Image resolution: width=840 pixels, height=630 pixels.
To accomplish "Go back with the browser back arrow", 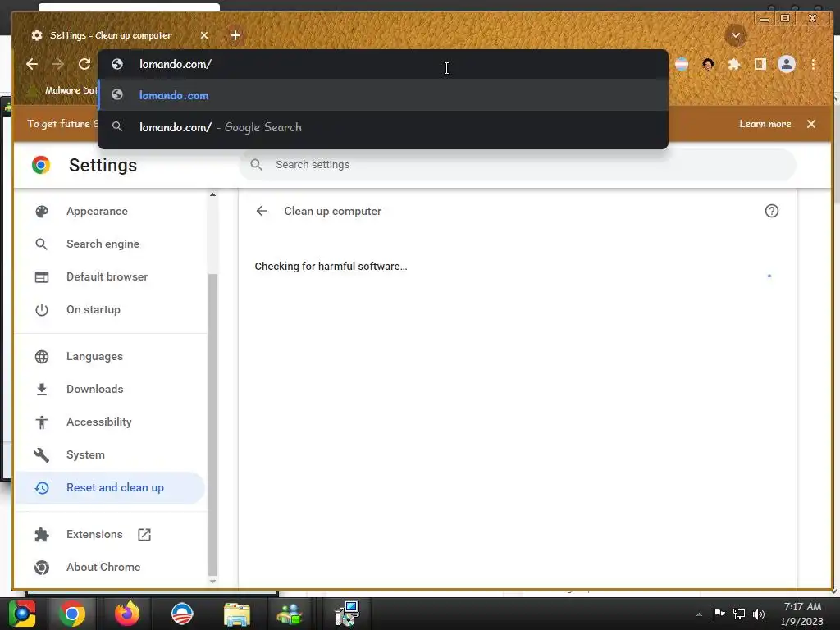I will coord(32,64).
